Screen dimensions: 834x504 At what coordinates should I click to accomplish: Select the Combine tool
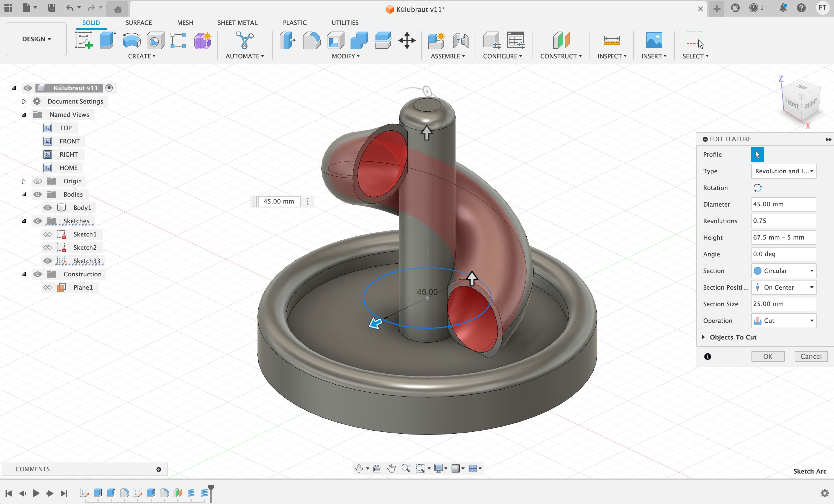click(x=359, y=40)
